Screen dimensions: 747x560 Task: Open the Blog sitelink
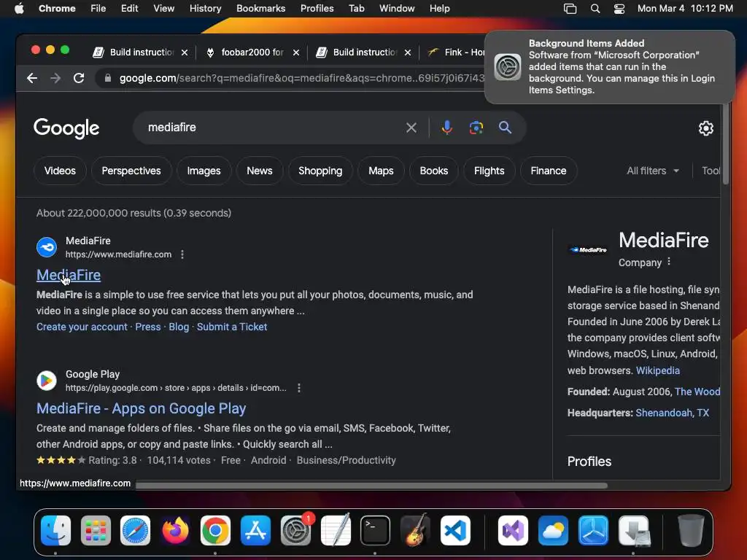coord(179,327)
